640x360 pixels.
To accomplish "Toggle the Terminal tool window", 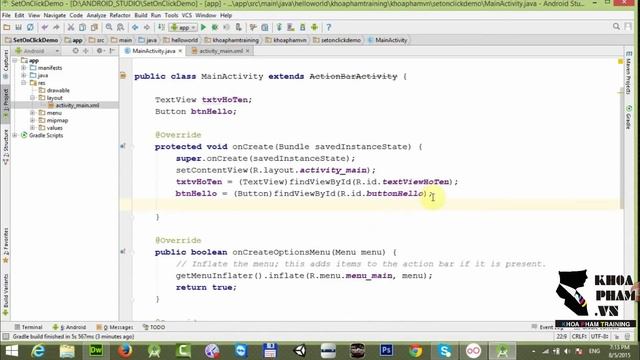I will [x=29, y=327].
